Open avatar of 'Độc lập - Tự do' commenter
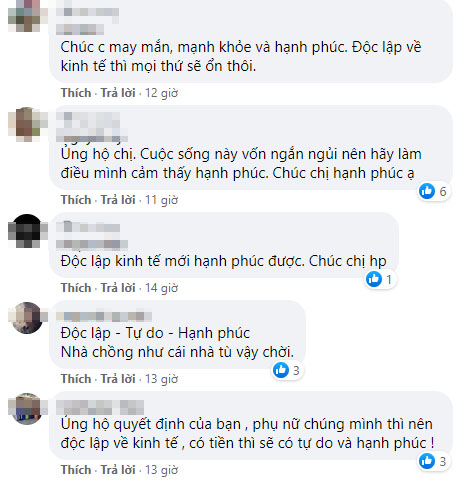This screenshot has width=466, height=482. click(x=27, y=318)
